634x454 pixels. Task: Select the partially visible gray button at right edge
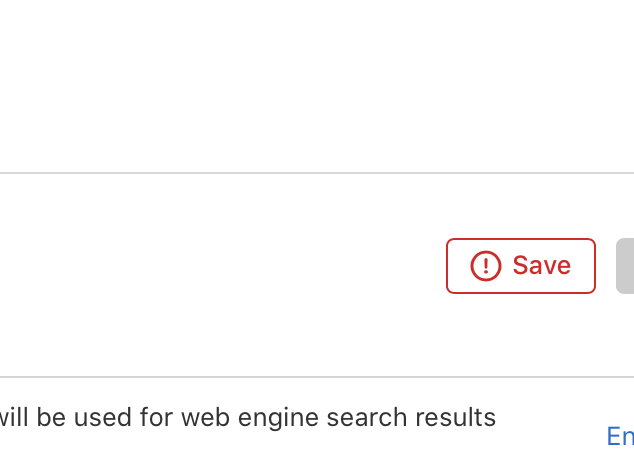(625, 266)
